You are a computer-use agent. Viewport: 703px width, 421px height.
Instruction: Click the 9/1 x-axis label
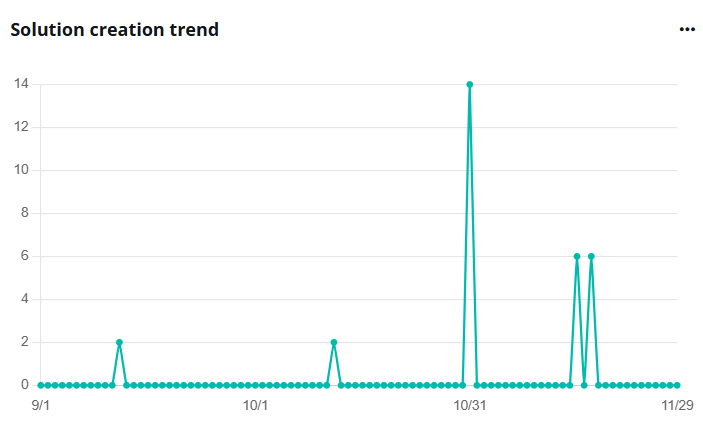(41, 405)
